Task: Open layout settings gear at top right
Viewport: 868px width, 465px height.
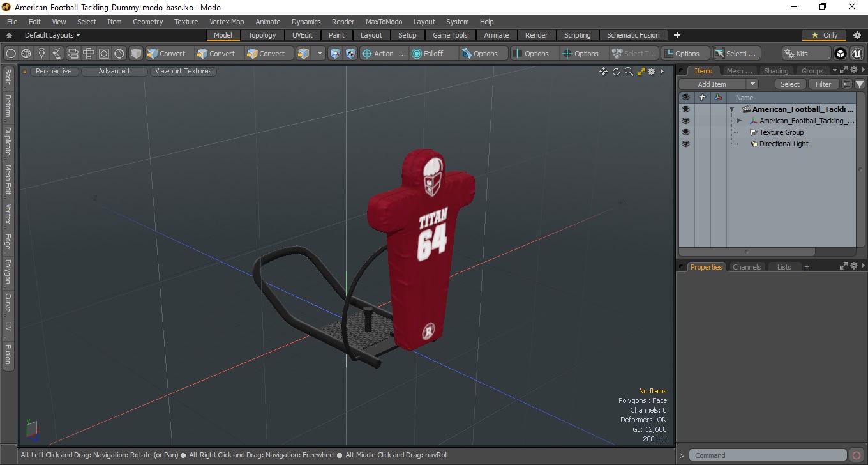Action: (857, 35)
